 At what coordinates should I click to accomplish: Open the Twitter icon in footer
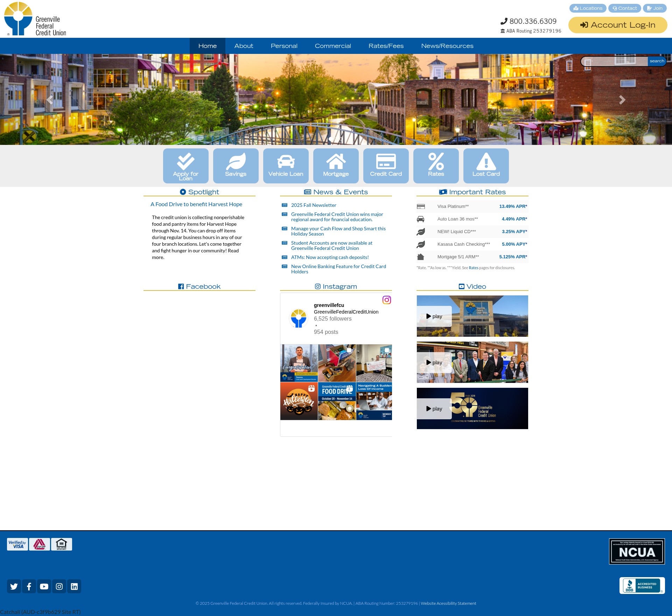tap(14, 586)
